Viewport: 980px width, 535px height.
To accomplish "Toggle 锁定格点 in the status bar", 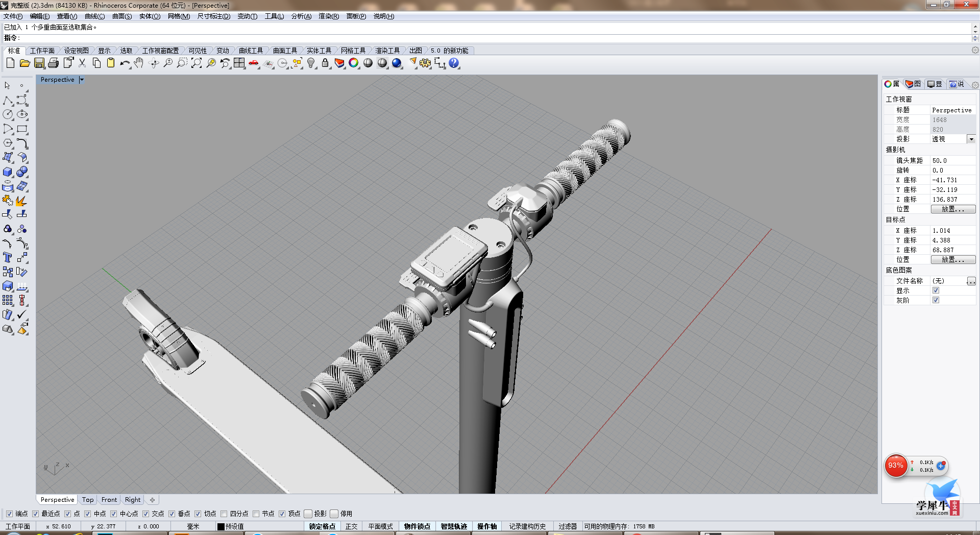I will [x=322, y=526].
